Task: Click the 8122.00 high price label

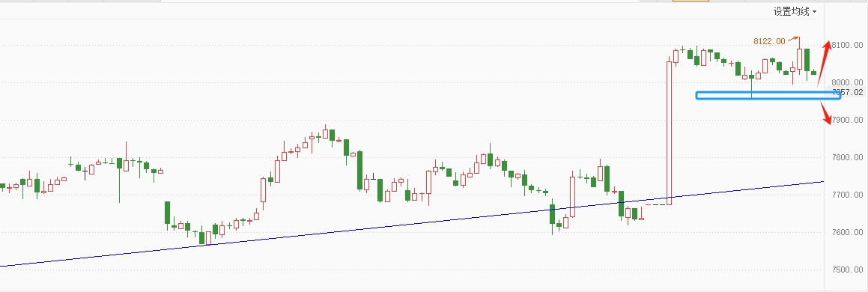Action: pyautogui.click(x=769, y=41)
